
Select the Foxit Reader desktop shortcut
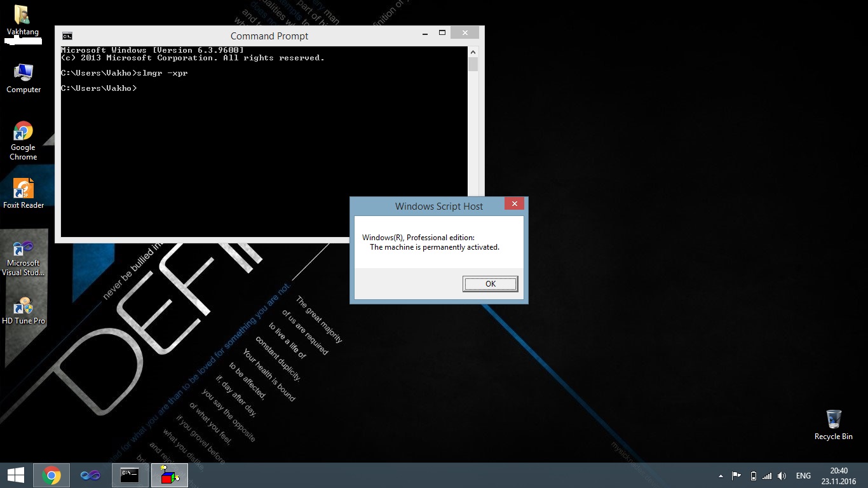click(24, 193)
